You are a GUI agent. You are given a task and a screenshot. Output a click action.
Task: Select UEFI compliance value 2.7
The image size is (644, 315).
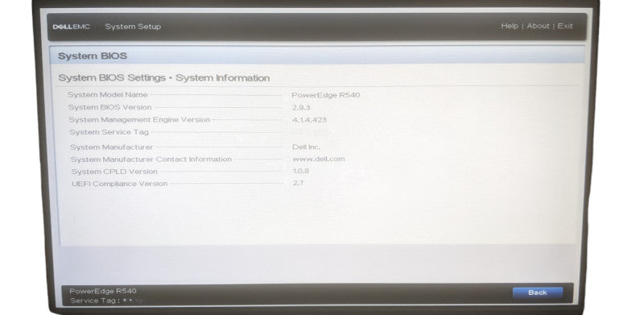pyautogui.click(x=298, y=183)
